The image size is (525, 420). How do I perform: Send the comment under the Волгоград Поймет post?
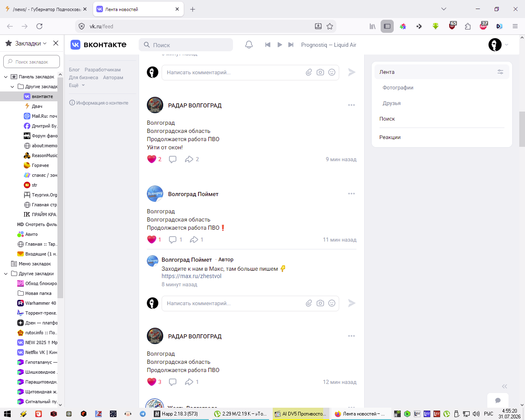pyautogui.click(x=352, y=303)
